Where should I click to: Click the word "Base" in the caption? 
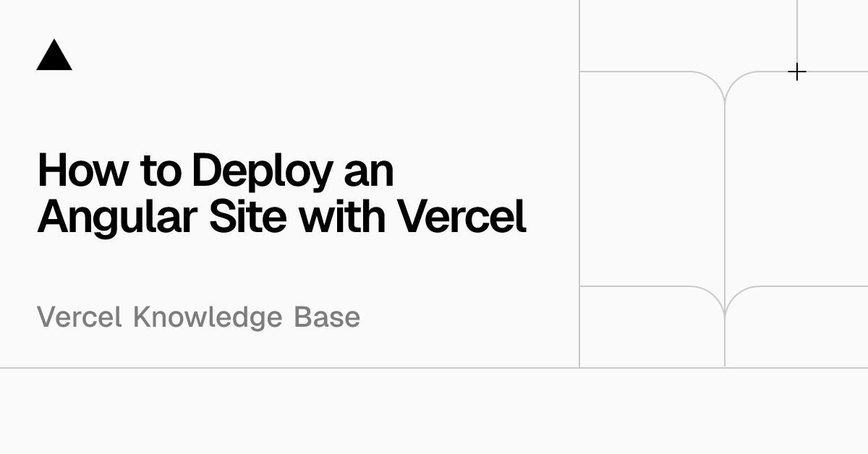pyautogui.click(x=327, y=317)
